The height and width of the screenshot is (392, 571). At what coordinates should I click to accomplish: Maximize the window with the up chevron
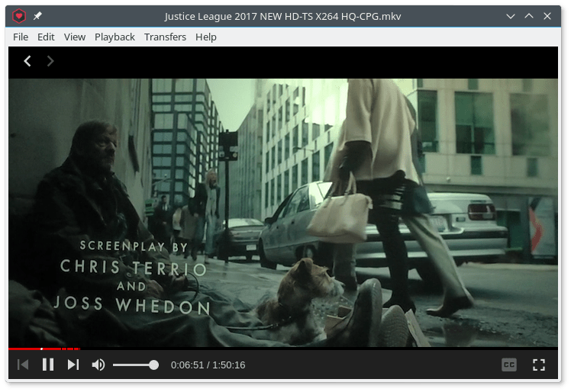[x=529, y=16]
